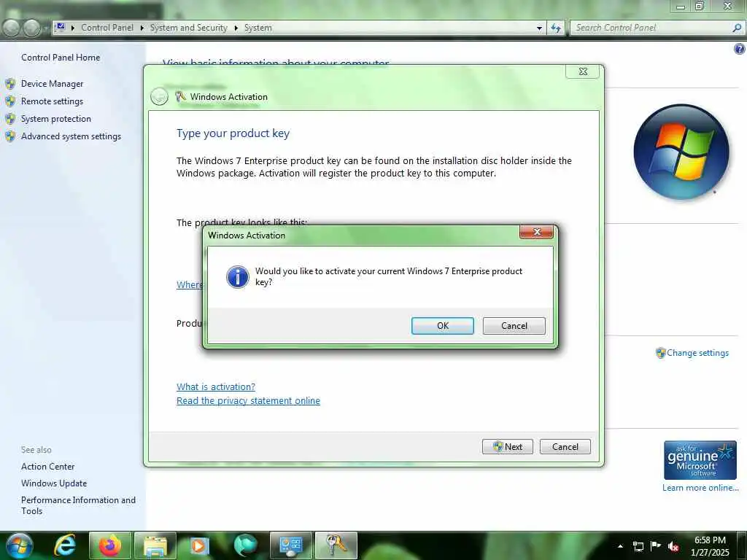The width and height of the screenshot is (747, 560).
Task: Open System protection in sidebar
Action: (x=55, y=119)
